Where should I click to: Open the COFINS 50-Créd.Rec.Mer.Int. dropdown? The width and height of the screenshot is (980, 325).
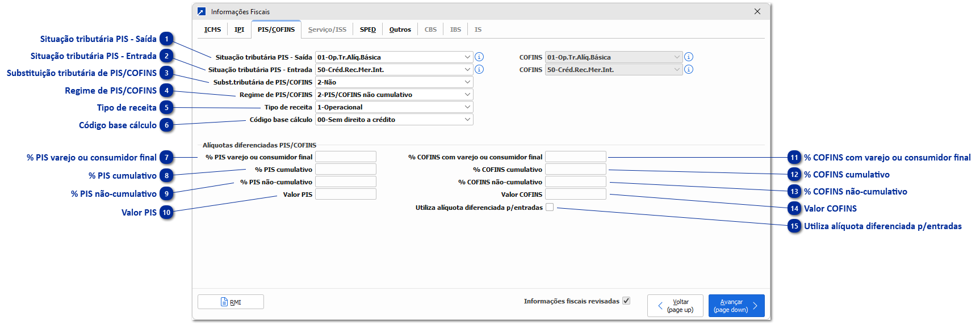click(613, 69)
